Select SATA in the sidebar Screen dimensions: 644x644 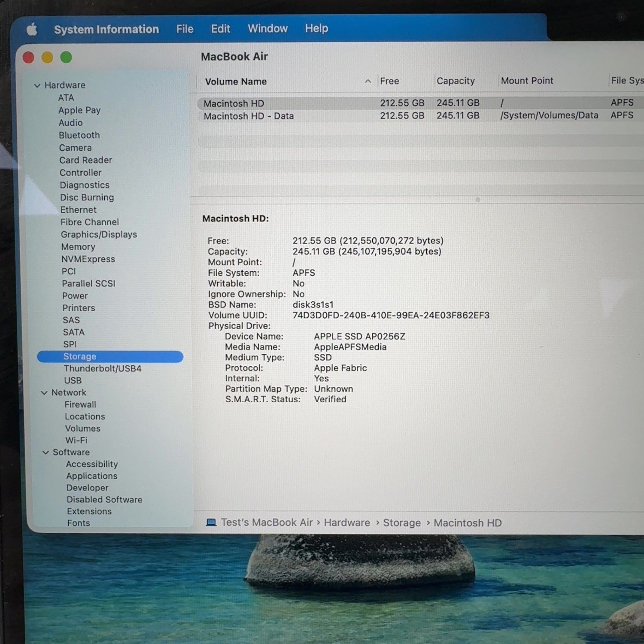coord(74,332)
